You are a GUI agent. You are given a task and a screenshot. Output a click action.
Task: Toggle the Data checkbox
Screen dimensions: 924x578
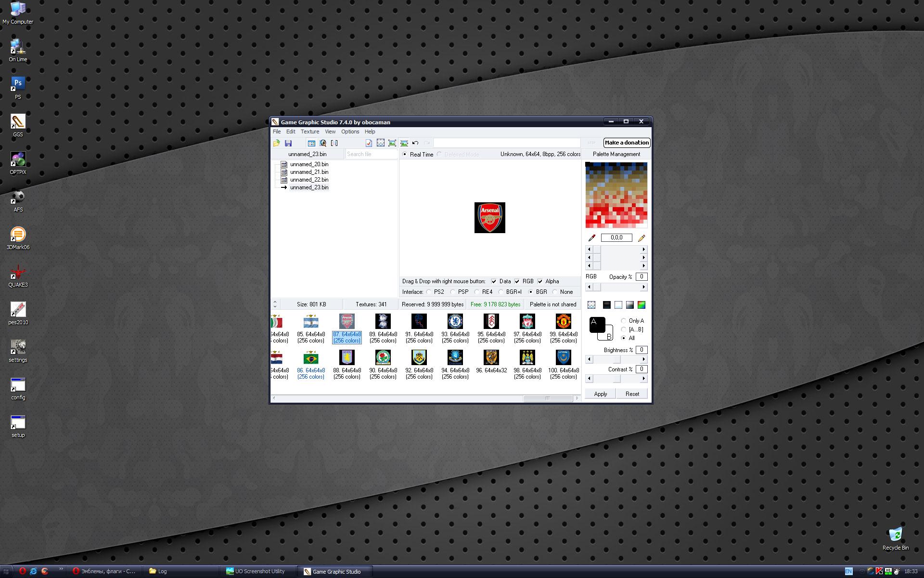(x=494, y=281)
